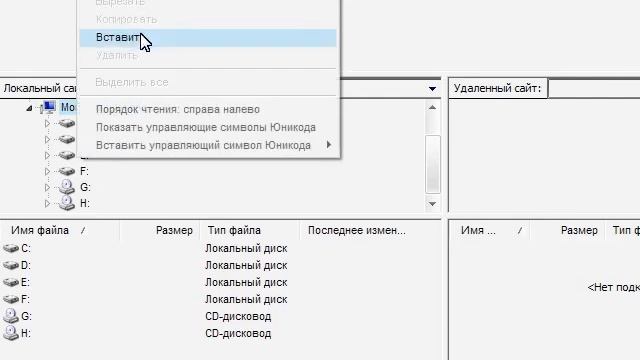This screenshot has height=360, width=640.
Task: Select the My Computer icon in the tree
Action: pyautogui.click(x=49, y=107)
